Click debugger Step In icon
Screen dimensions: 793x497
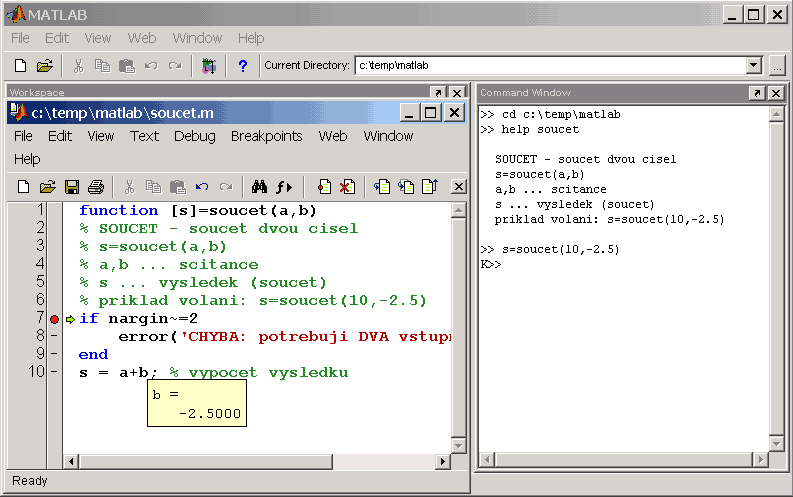click(x=406, y=187)
